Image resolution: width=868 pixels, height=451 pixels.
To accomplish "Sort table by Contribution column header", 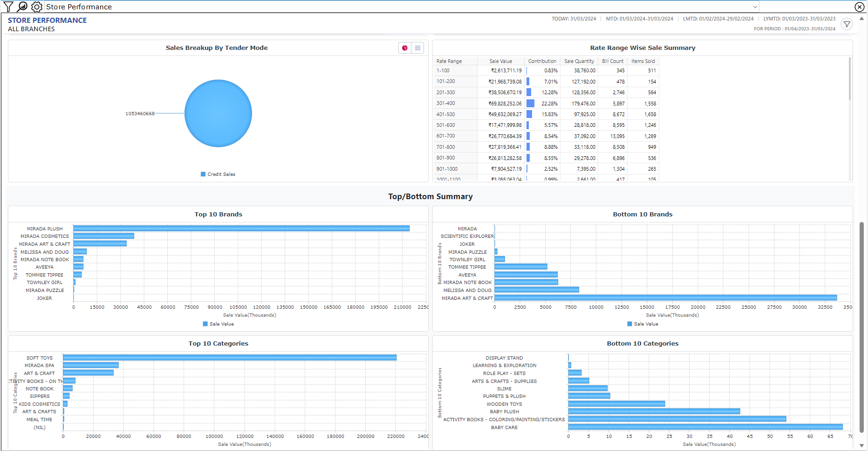I will 542,61.
